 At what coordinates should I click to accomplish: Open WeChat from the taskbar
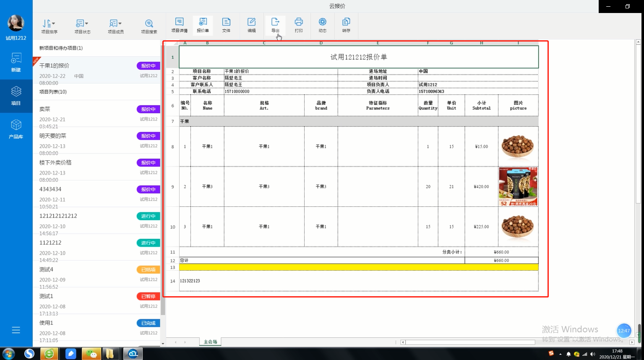tap(91, 354)
